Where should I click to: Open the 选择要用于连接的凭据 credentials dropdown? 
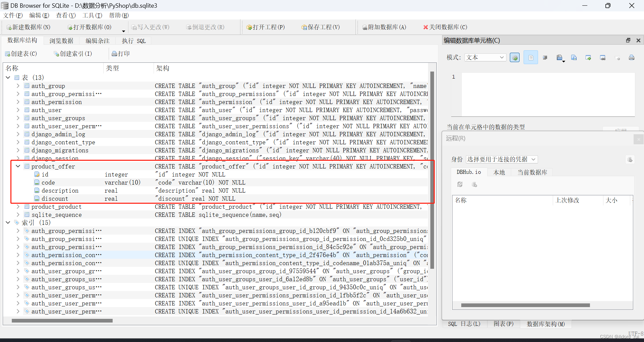click(x=501, y=159)
